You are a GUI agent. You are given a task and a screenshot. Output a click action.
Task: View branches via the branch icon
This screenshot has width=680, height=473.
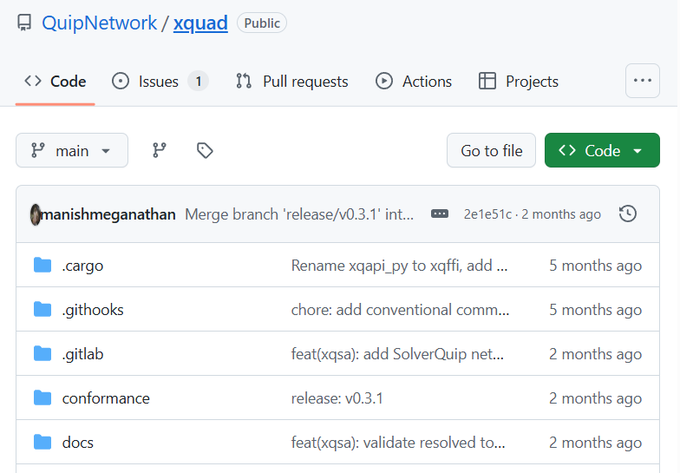point(159,150)
